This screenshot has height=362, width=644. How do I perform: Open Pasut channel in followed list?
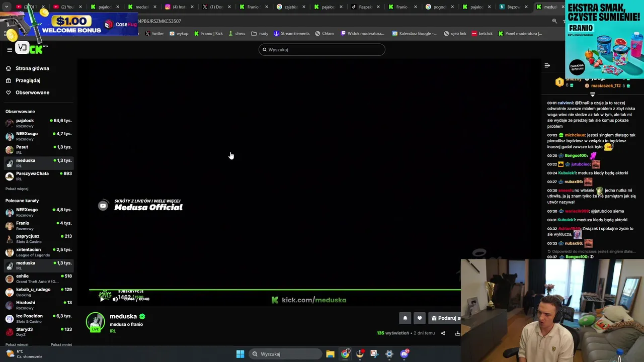(x=39, y=149)
